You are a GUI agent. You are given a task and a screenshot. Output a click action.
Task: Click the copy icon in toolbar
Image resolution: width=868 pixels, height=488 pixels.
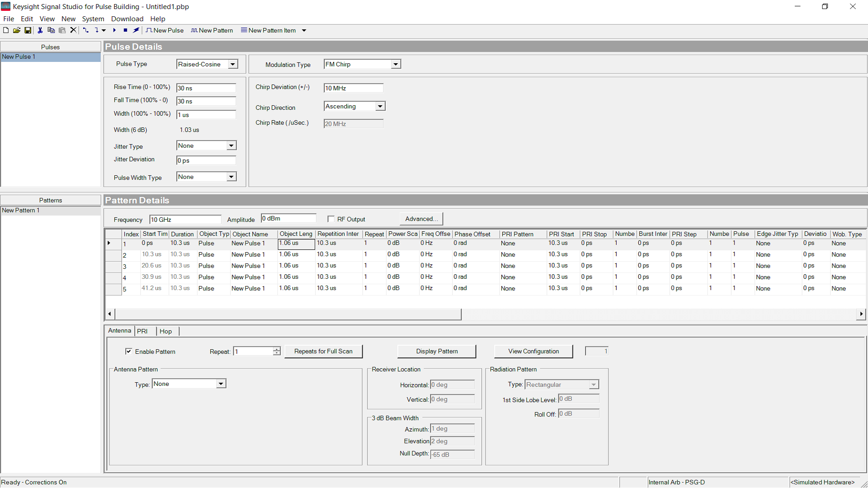pos(51,30)
